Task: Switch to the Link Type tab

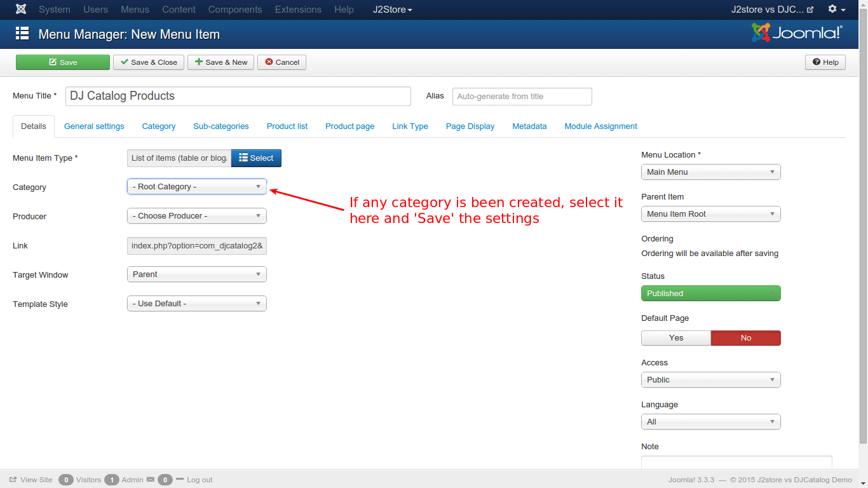Action: coord(410,126)
